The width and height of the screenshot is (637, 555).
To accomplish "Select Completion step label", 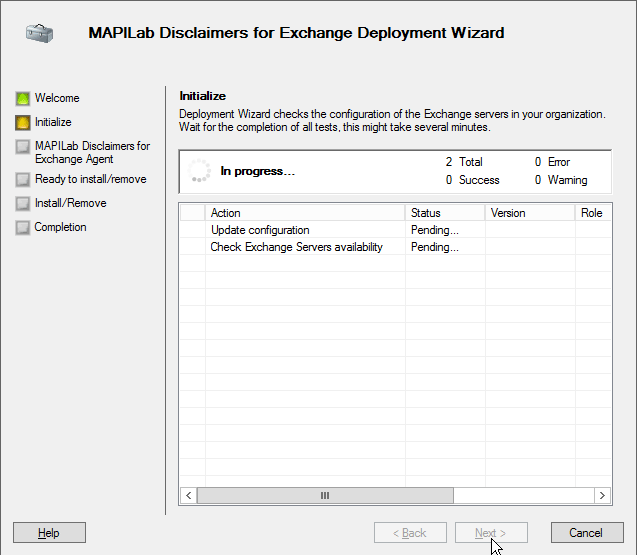I will (x=60, y=227).
